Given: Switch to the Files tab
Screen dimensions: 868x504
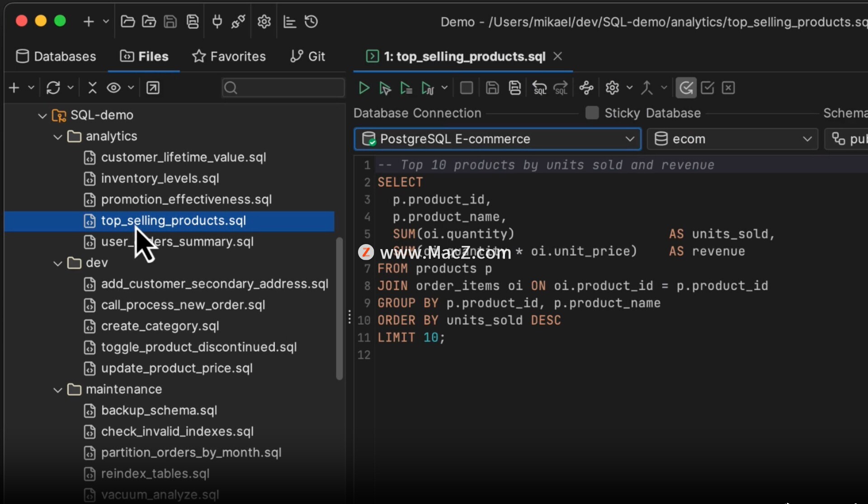Looking at the screenshot, I should coord(144,57).
